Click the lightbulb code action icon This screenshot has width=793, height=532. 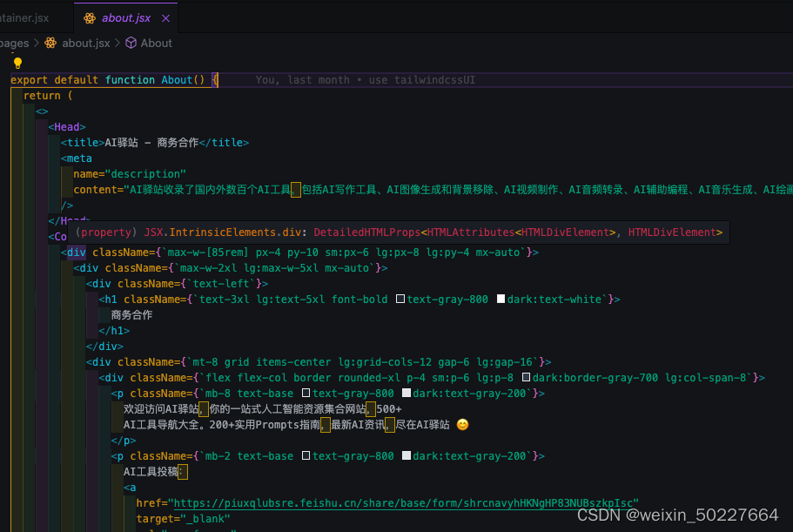(x=17, y=63)
